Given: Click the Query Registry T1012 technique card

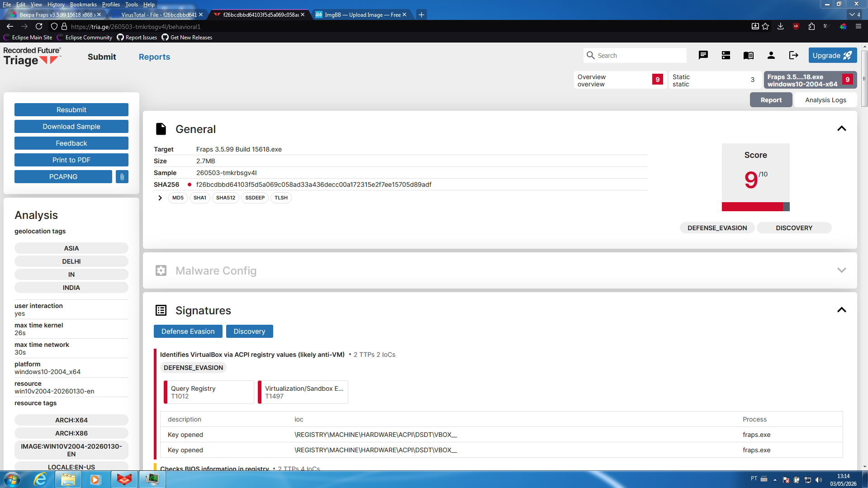Looking at the screenshot, I should [209, 392].
